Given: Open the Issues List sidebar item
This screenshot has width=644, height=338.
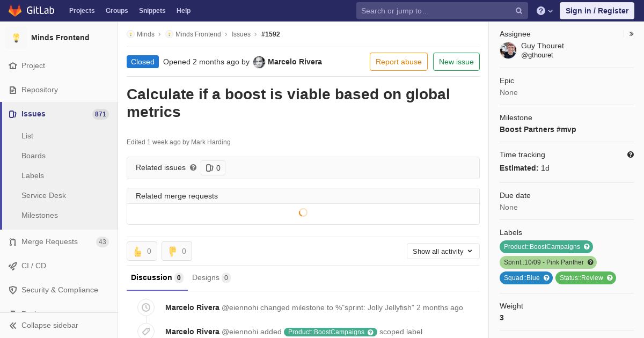Looking at the screenshot, I should [x=27, y=136].
